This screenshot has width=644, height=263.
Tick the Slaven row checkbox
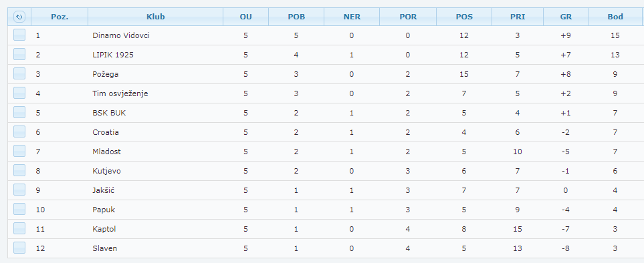click(19, 248)
